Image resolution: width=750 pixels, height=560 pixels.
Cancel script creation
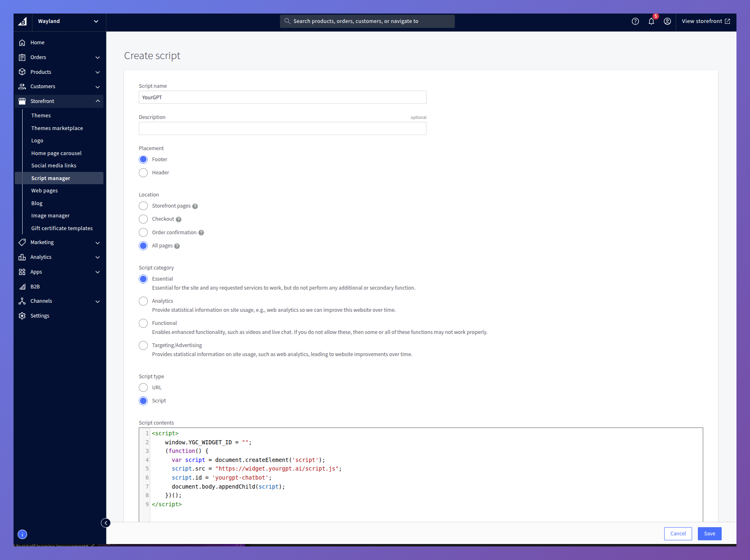click(x=678, y=534)
